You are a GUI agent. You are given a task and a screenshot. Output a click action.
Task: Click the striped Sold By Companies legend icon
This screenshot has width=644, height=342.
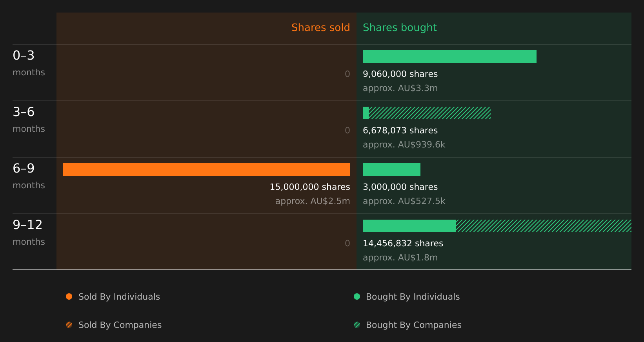pyautogui.click(x=69, y=325)
